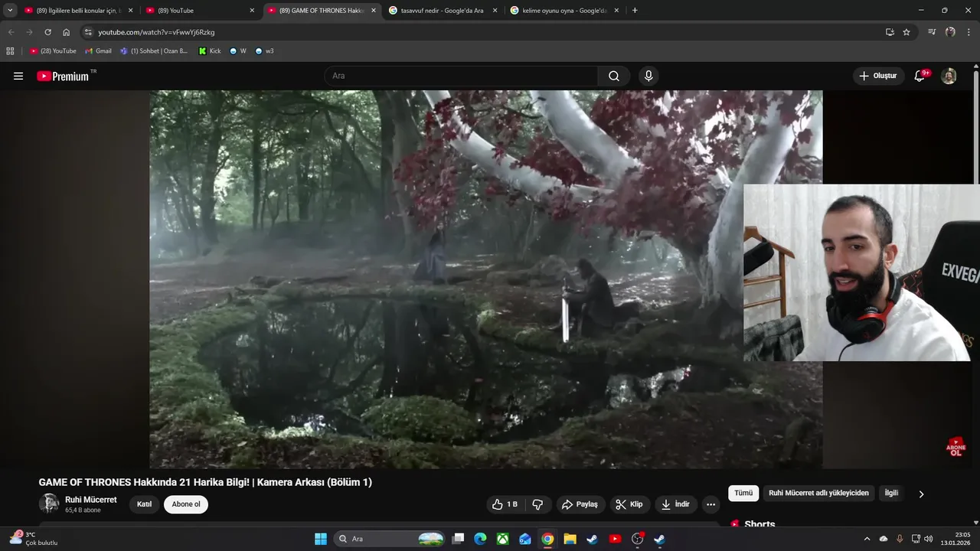The width and height of the screenshot is (980, 551).
Task: Click the magnifier search button
Action: (x=614, y=76)
